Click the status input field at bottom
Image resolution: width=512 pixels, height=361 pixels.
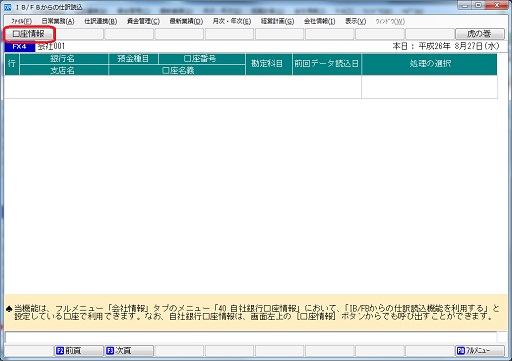click(251, 337)
